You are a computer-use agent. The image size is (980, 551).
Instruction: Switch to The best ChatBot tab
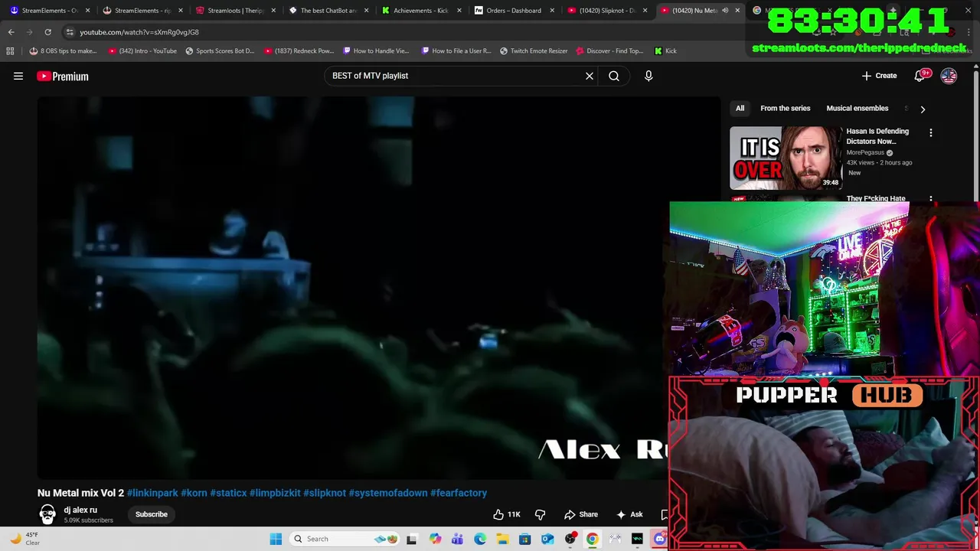(x=327, y=11)
